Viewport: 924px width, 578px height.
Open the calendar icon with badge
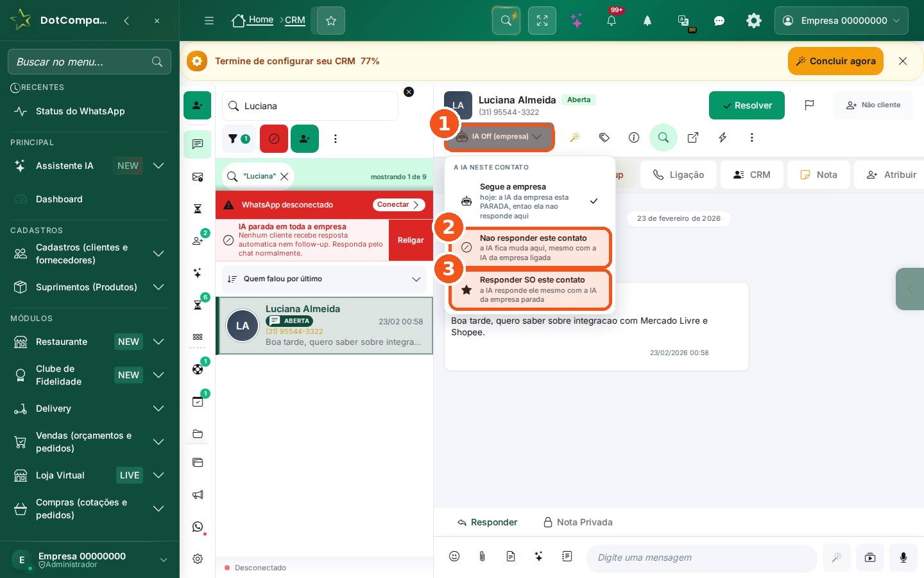[x=198, y=401]
